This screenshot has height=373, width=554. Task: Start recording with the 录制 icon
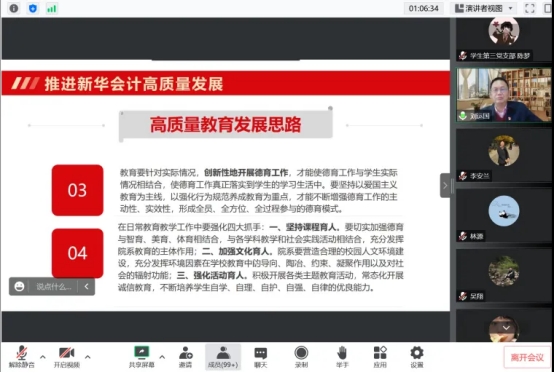click(x=301, y=357)
